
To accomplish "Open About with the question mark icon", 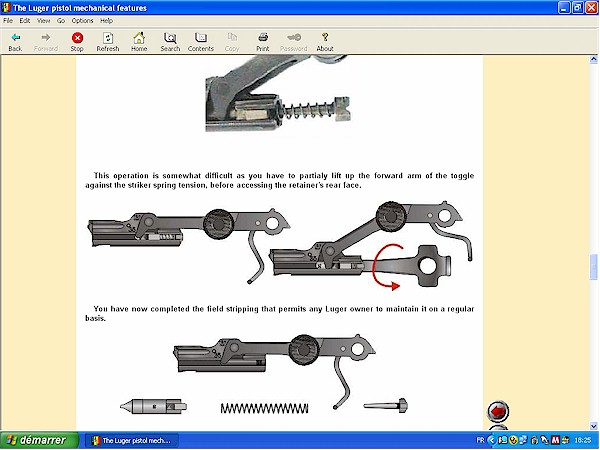I will click(325, 37).
